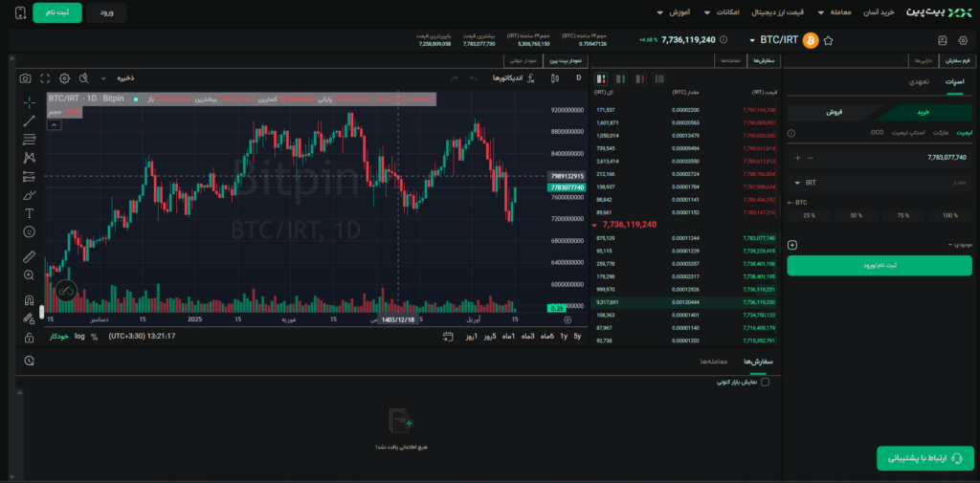The height and width of the screenshot is (483, 980).
Task: Select the first order book layout icon
Action: 601,78
